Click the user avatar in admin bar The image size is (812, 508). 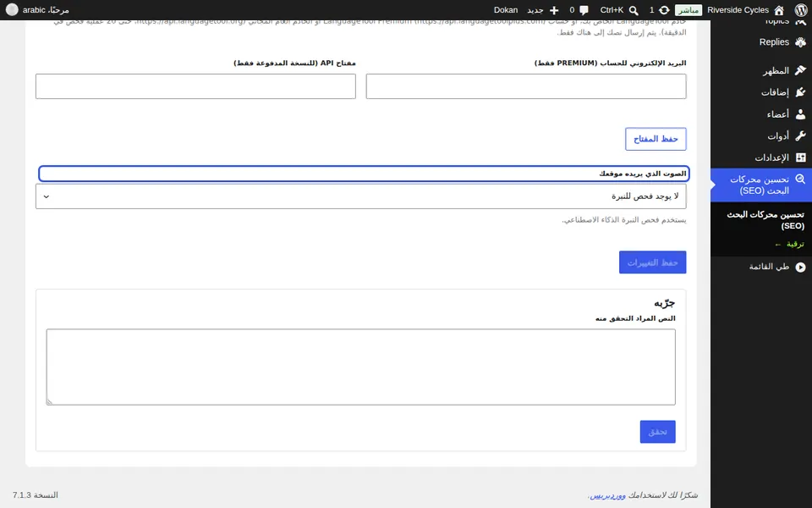[11, 10]
